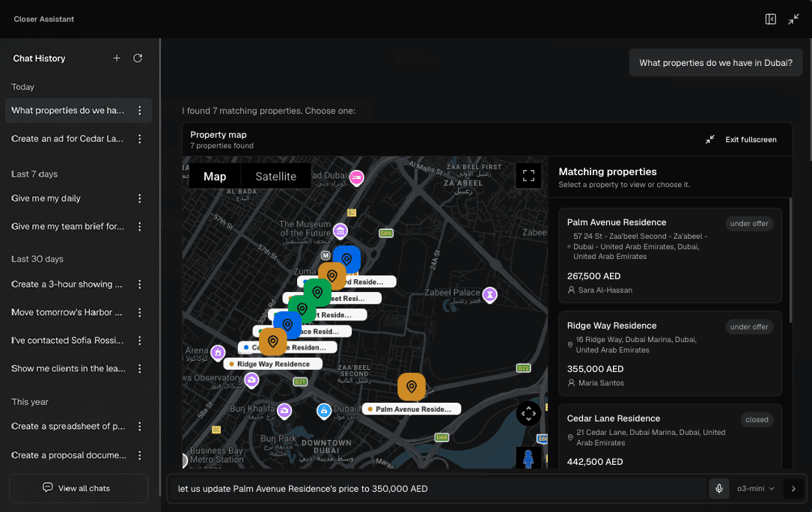Click the microphone voice input icon
812x512 pixels.
click(718, 488)
